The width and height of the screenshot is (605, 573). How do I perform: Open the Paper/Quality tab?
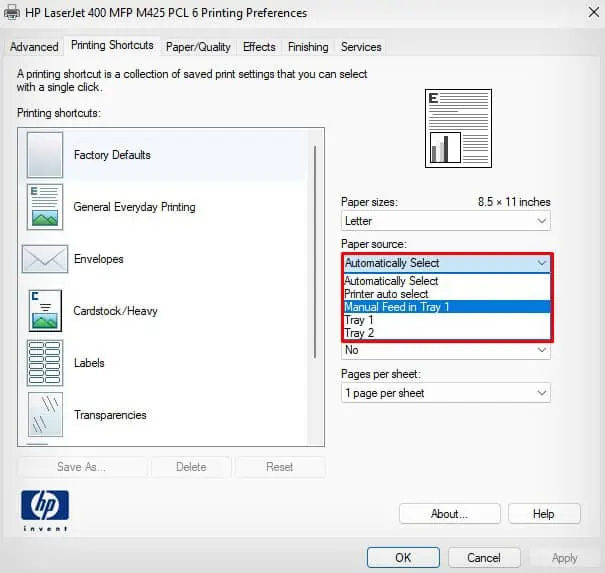pyautogui.click(x=198, y=47)
